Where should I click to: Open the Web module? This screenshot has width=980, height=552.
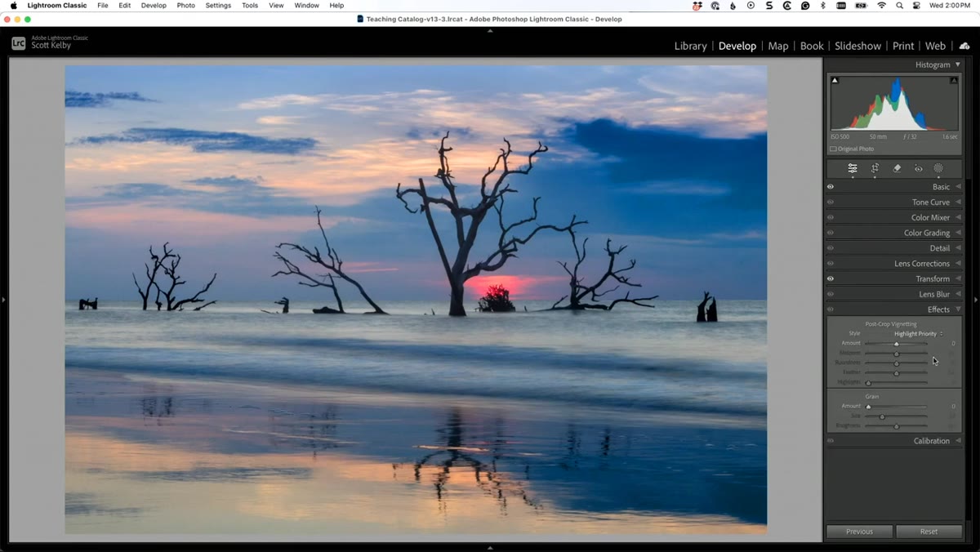(935, 46)
